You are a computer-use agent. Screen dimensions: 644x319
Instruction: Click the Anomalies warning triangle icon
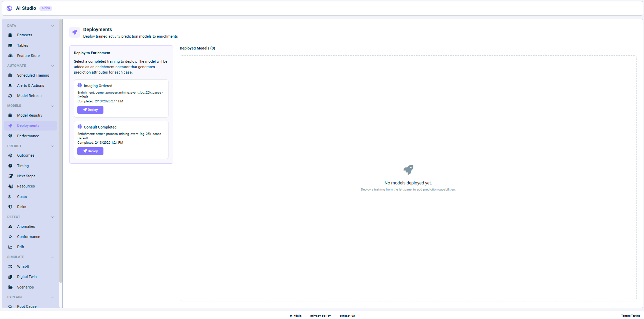(x=10, y=226)
